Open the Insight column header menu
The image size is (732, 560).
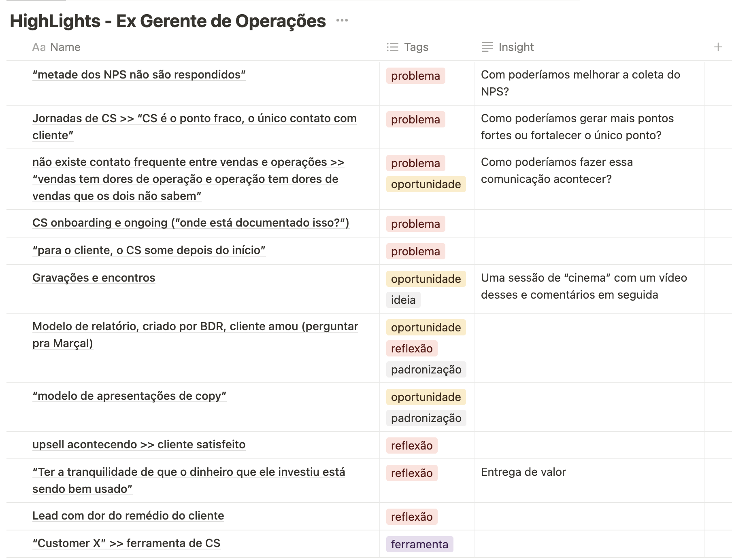point(516,47)
